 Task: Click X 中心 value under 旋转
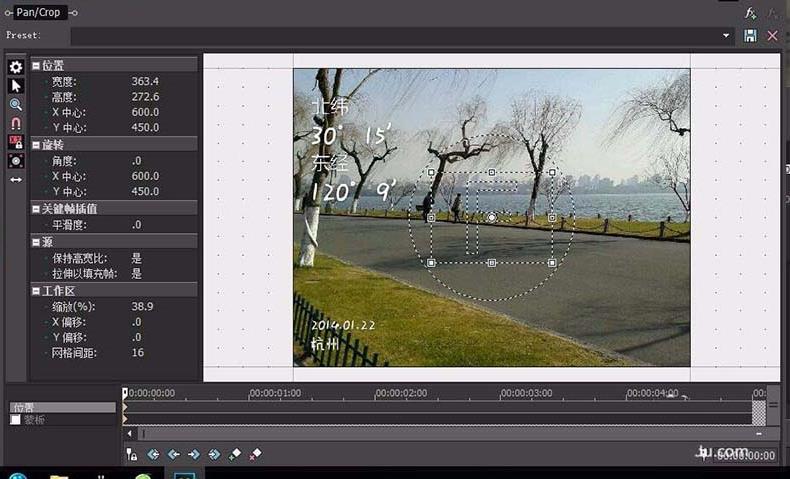145,176
